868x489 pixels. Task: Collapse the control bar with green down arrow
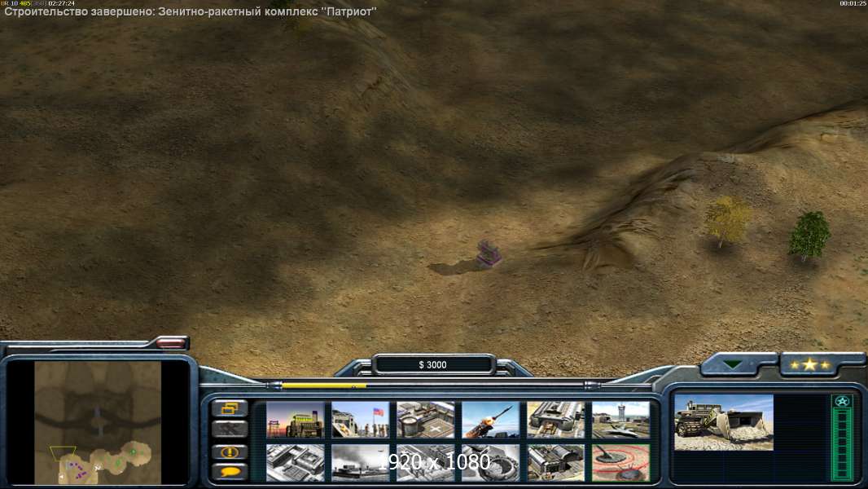tap(733, 364)
